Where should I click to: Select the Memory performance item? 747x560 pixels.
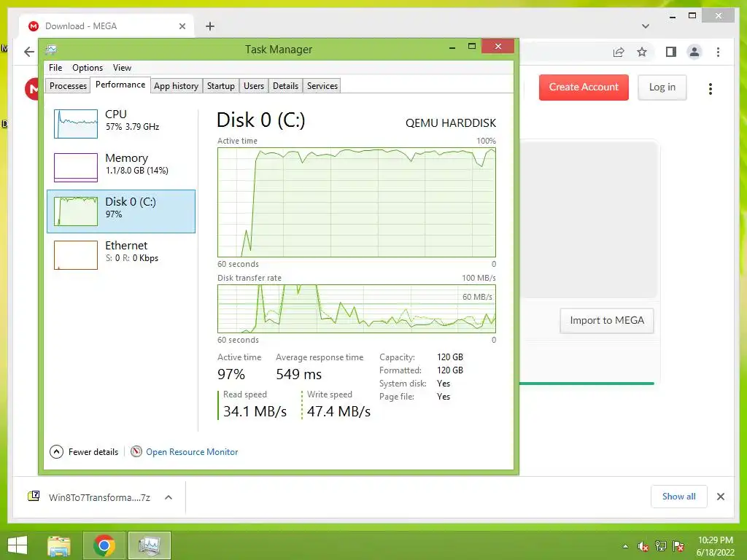(x=121, y=167)
